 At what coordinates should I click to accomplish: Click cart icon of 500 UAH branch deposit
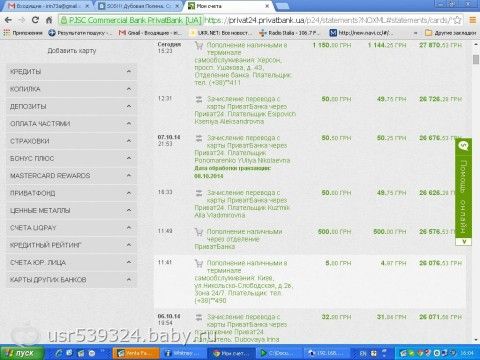pyautogui.click(x=199, y=231)
